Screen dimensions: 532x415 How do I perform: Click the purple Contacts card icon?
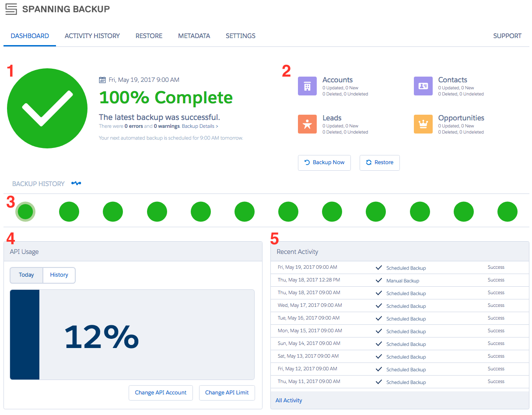pos(423,86)
